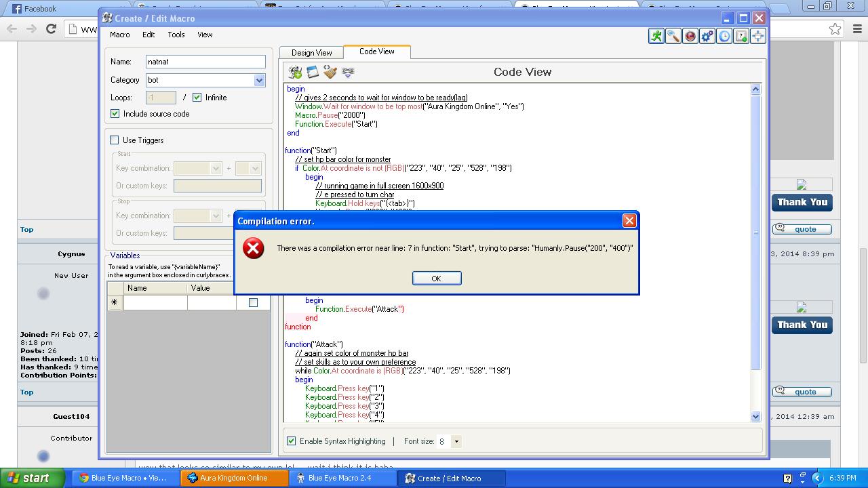868x488 pixels.
Task: Click the Name field containing natnat
Action: (205, 62)
